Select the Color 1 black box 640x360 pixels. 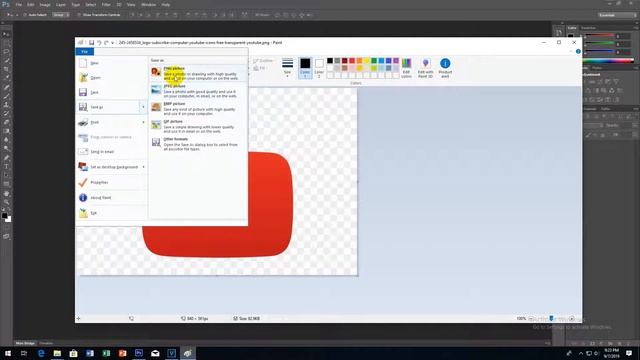(305, 67)
